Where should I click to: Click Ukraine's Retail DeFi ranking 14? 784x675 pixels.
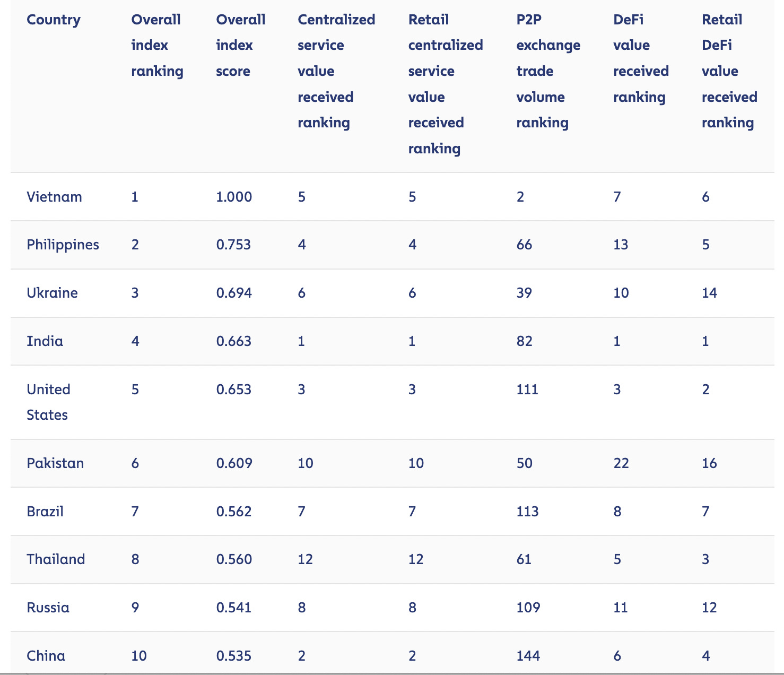coord(709,293)
